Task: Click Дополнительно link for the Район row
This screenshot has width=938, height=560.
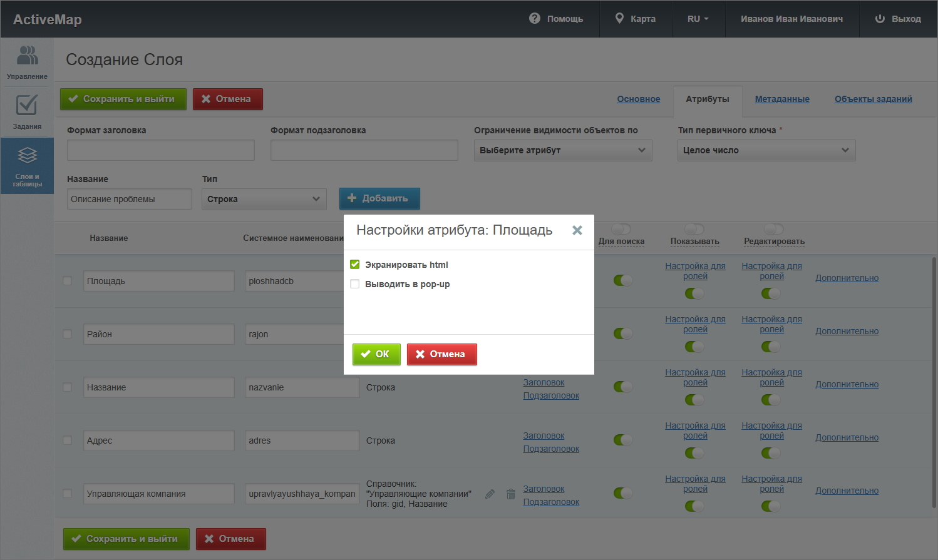Action: tap(847, 331)
